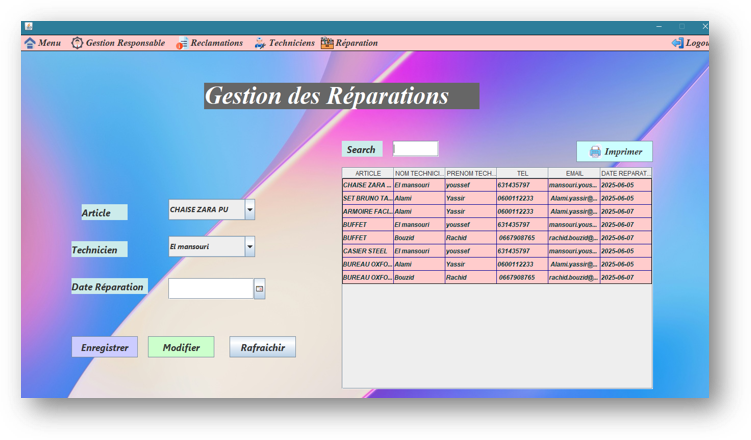Click the Technicien label
This screenshot has width=751, height=440.
(99, 249)
